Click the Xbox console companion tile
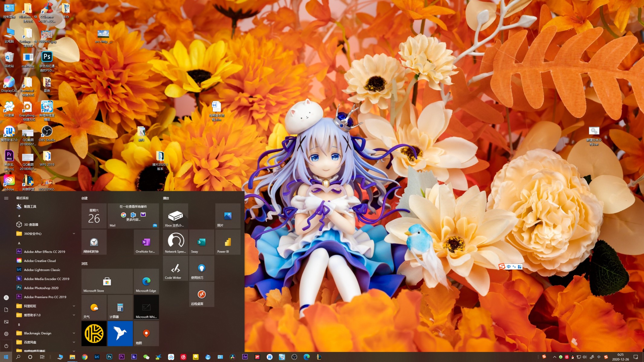This screenshot has width=644, height=362. tap(175, 216)
